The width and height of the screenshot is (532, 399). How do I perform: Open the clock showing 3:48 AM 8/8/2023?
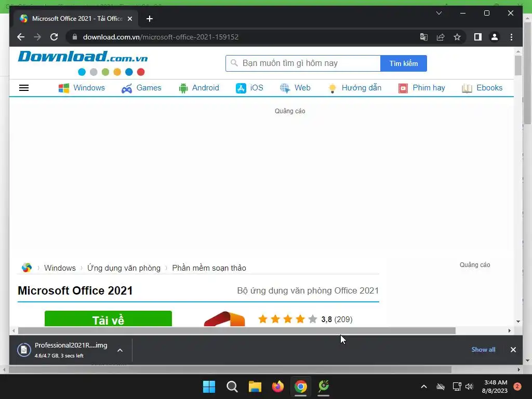(x=495, y=387)
